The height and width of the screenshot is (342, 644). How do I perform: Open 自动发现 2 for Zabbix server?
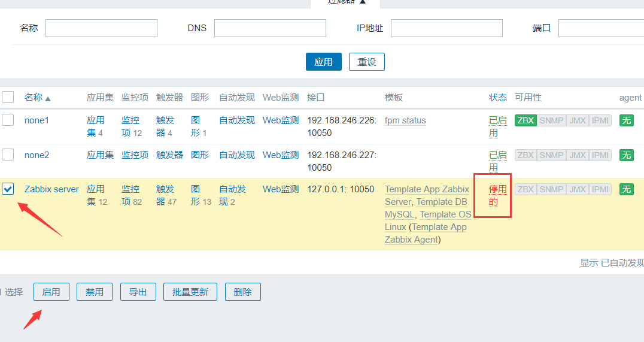[232, 195]
